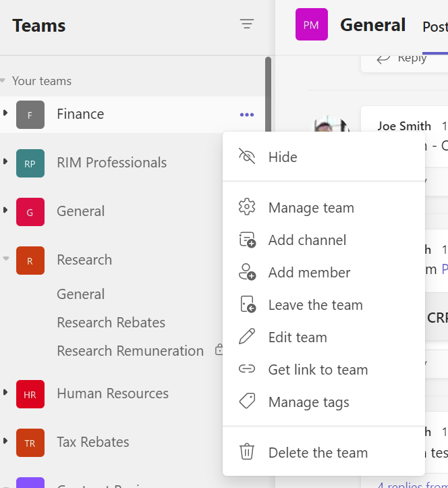Expand the red General team
Screen dimensions: 448x488
5,210
